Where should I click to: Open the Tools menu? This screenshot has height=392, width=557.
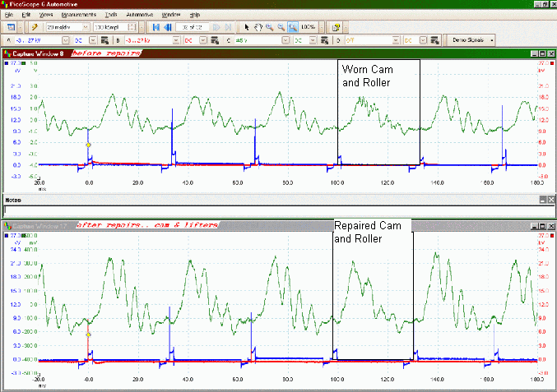(x=111, y=15)
